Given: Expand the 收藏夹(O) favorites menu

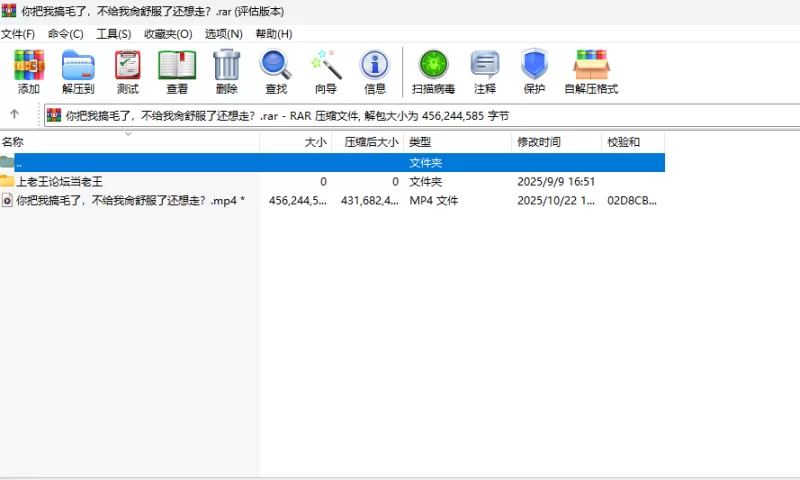Looking at the screenshot, I should point(168,34).
